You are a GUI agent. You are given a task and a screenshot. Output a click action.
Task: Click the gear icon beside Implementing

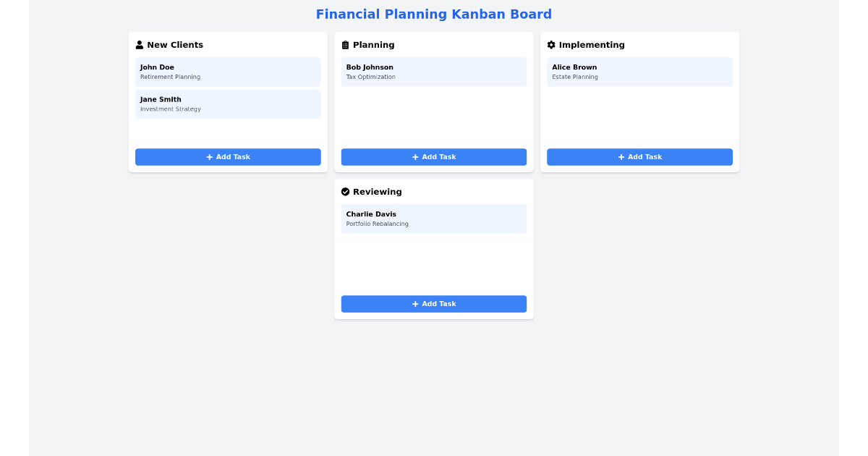(551, 44)
